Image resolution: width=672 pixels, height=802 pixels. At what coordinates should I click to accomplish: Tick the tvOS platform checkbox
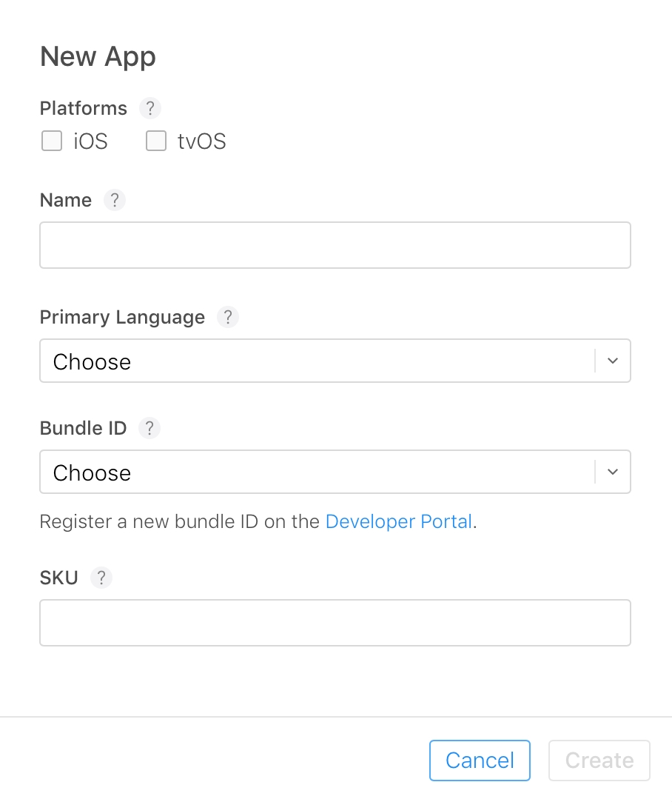pos(156,141)
